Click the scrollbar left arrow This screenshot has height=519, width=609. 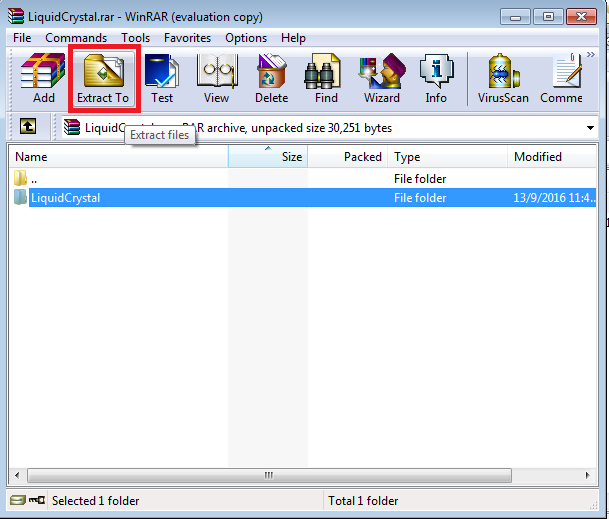tap(17, 475)
